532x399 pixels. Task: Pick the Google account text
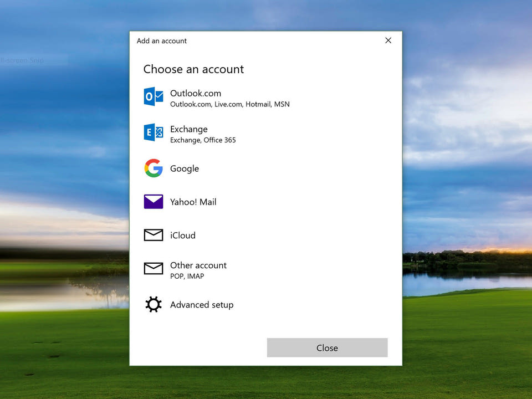pyautogui.click(x=185, y=168)
